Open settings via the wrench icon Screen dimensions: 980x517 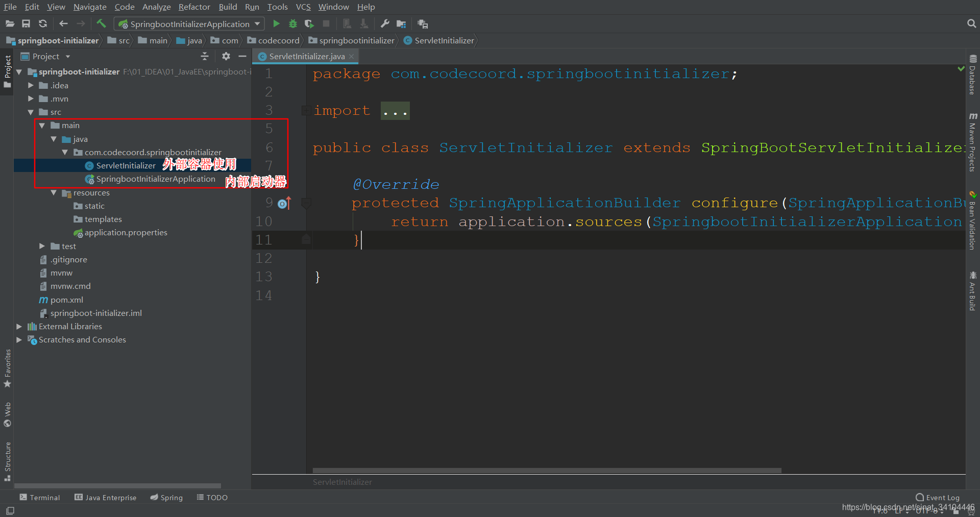pyautogui.click(x=385, y=23)
